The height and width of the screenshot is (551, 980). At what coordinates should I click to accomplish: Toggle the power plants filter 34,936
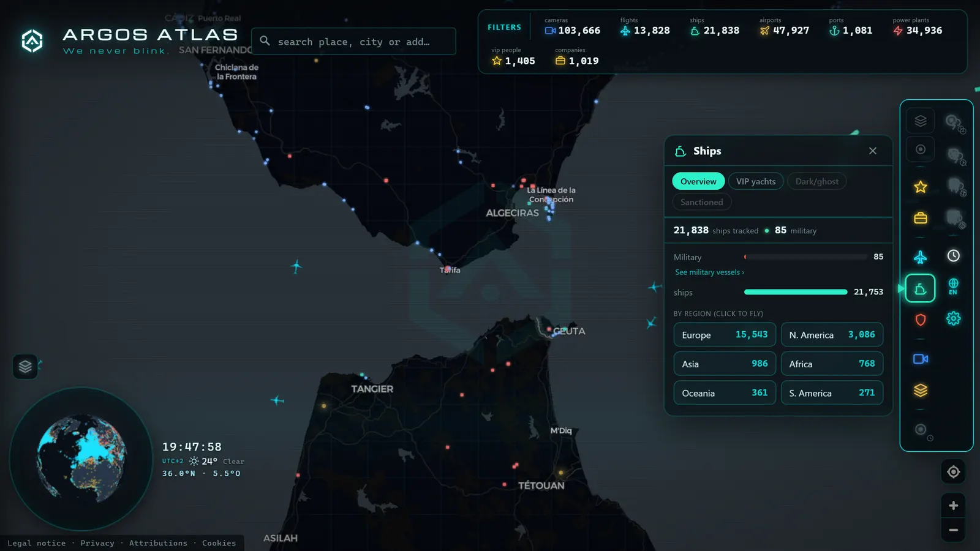(918, 26)
